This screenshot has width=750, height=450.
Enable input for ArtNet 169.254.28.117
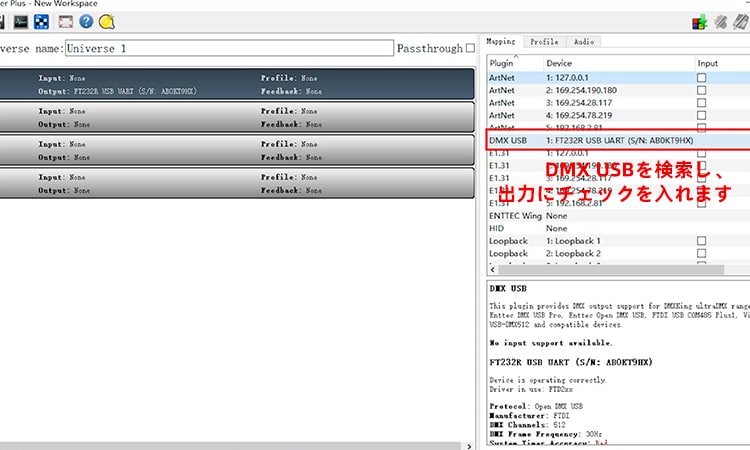pos(701,102)
